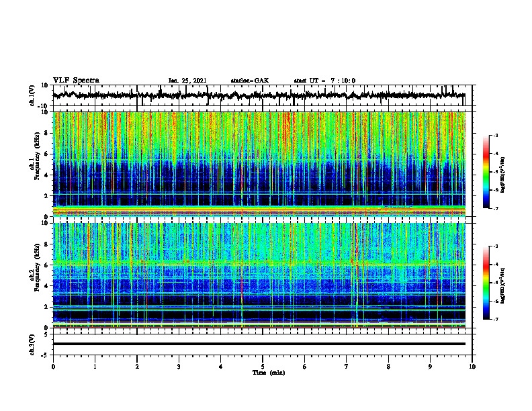The height and width of the screenshot is (411, 532).
Task: Click the ch.2 spectrogram color scale bar
Action: click(x=486, y=283)
